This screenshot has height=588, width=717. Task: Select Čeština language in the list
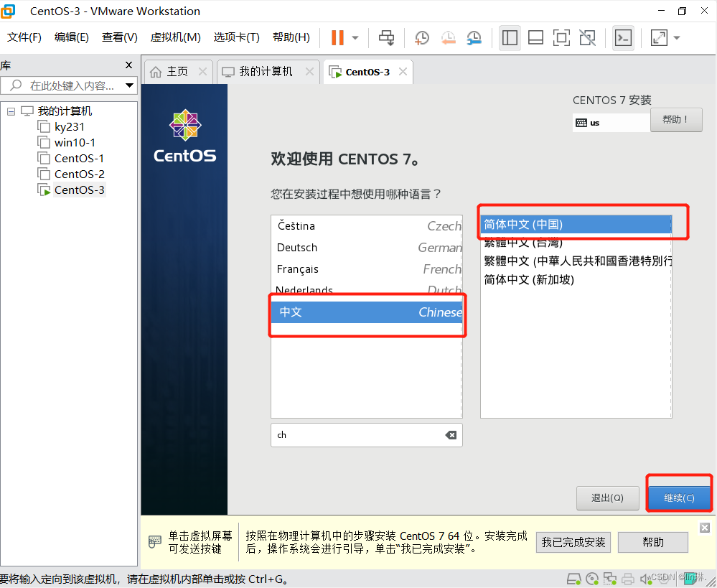[366, 226]
